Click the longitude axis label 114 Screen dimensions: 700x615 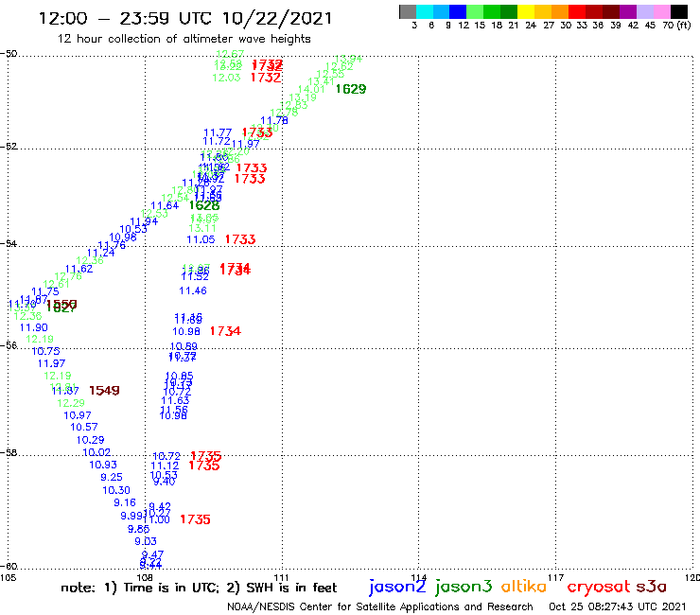click(x=419, y=578)
